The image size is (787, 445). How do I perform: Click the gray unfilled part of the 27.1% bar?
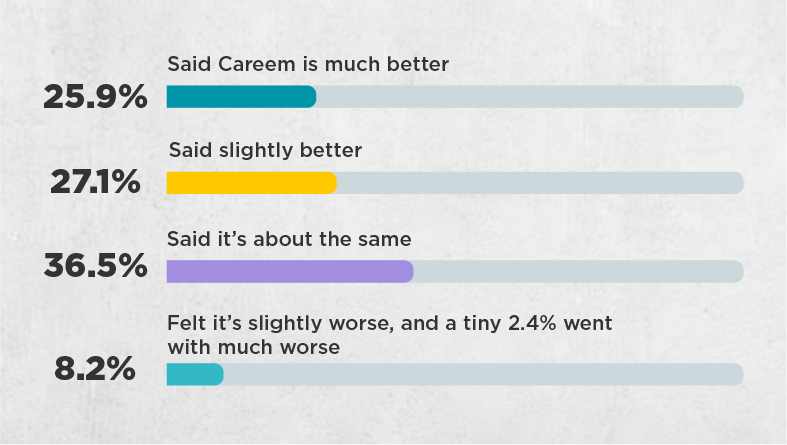click(540, 183)
